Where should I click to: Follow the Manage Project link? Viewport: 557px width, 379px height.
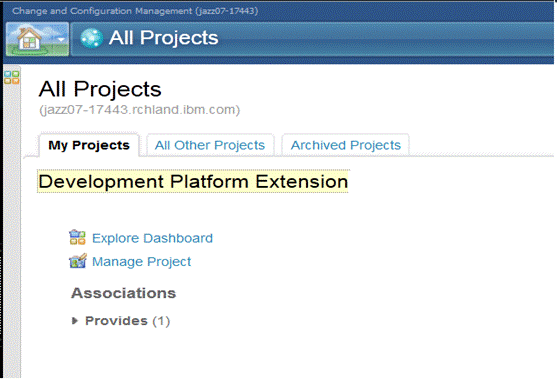click(141, 262)
